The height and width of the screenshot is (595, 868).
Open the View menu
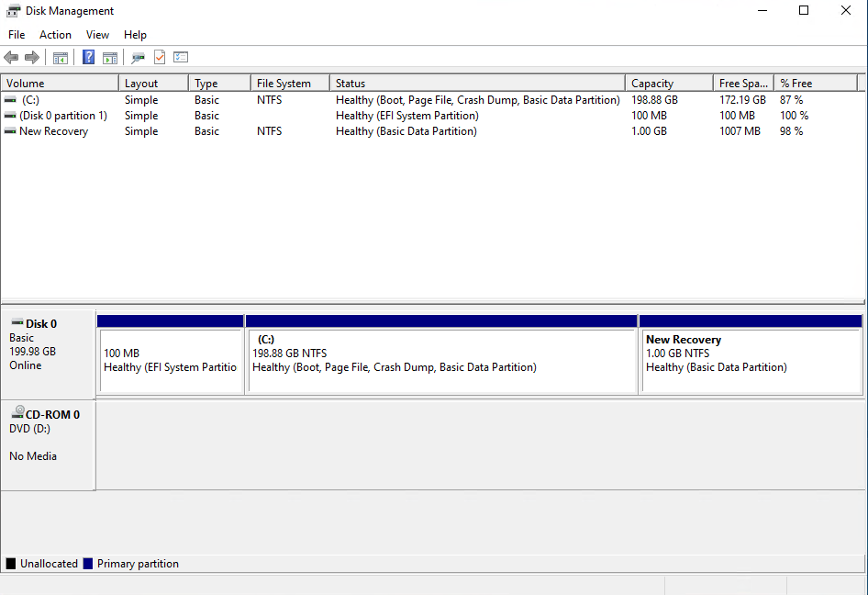[x=97, y=35]
